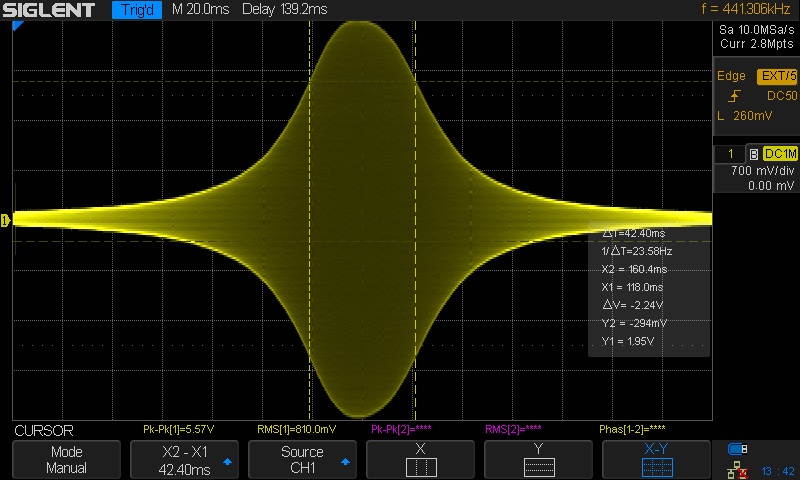The image size is (800, 480).
Task: Select the Y horizontal cursors option
Action: pos(539,459)
